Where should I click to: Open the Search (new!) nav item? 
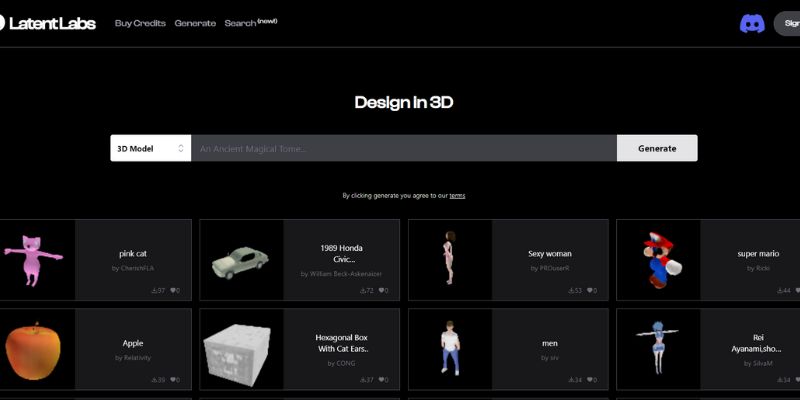[x=251, y=23]
